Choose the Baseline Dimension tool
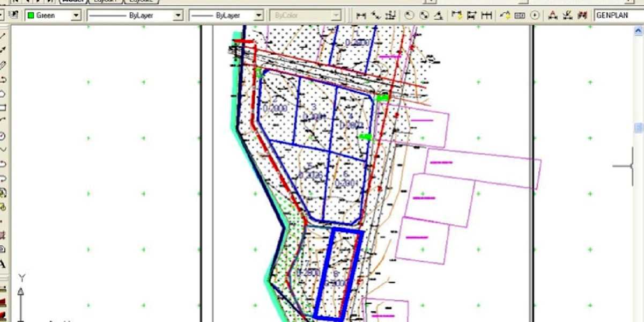Screen dimensions: 644x322 [472, 16]
